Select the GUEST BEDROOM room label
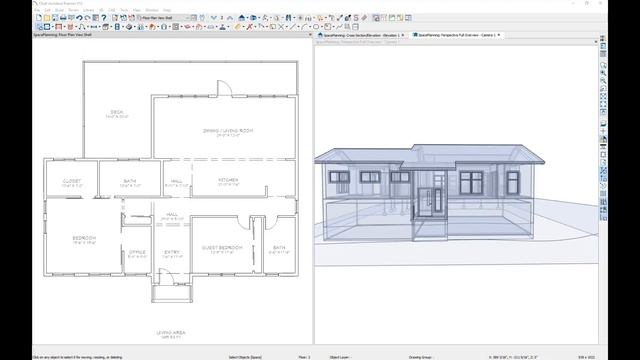 pos(222,248)
